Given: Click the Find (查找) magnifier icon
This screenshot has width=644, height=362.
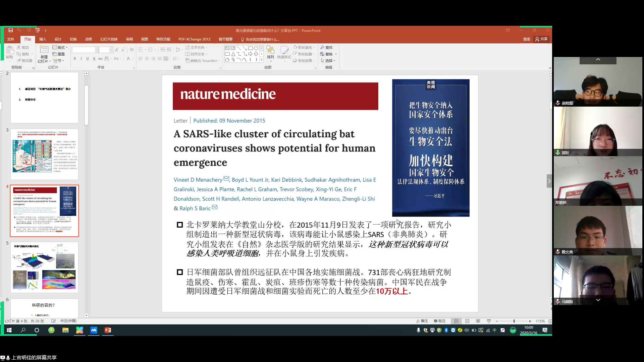Looking at the screenshot, I should 322,48.
